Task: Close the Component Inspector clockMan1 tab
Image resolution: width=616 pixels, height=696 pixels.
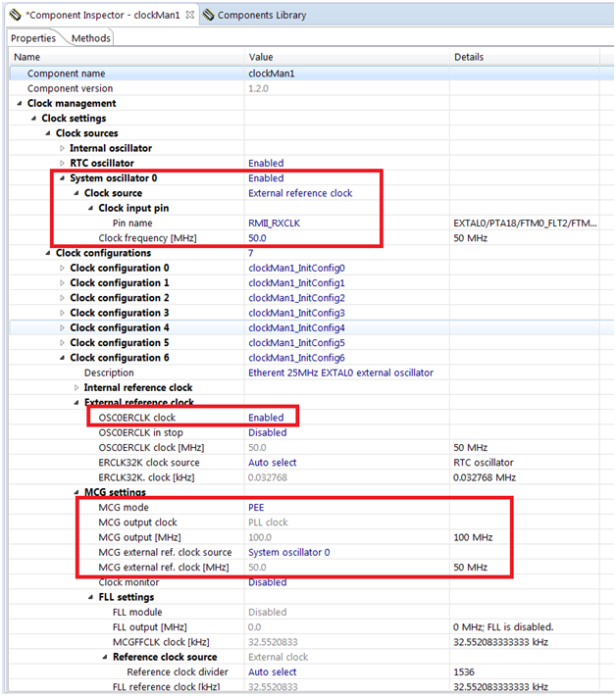Action: 190,15
